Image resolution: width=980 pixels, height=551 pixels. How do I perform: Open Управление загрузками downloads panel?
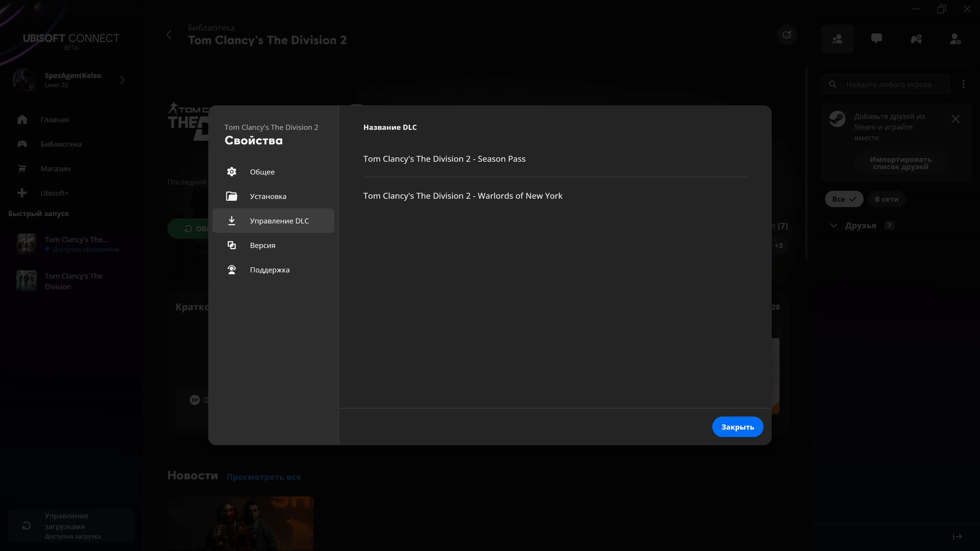(71, 525)
